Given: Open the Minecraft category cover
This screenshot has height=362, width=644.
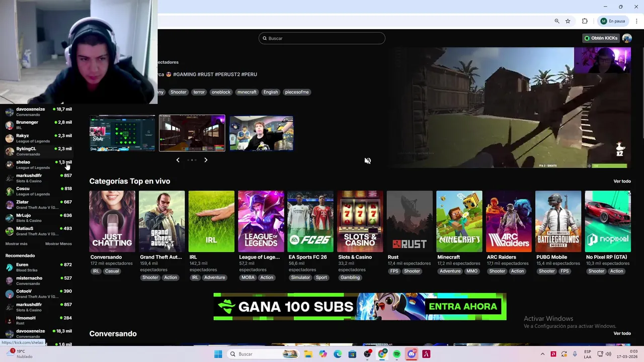Looking at the screenshot, I should click(x=459, y=221).
